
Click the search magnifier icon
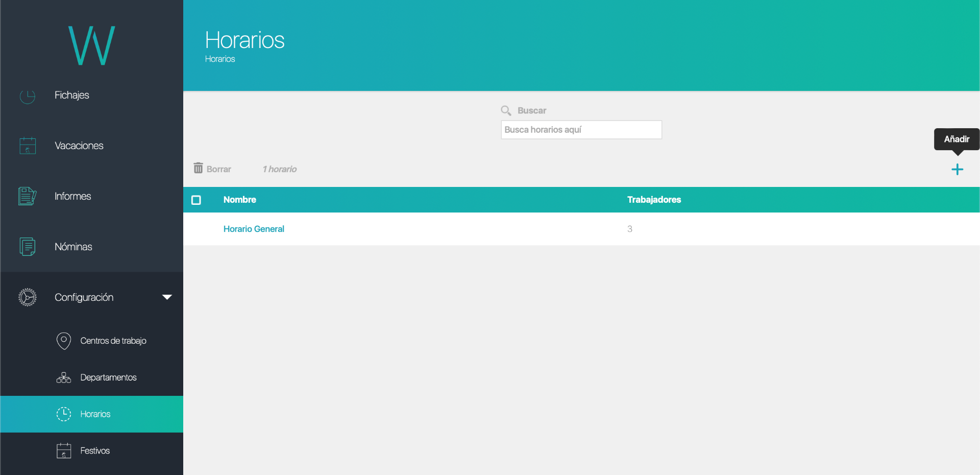pyautogui.click(x=506, y=110)
